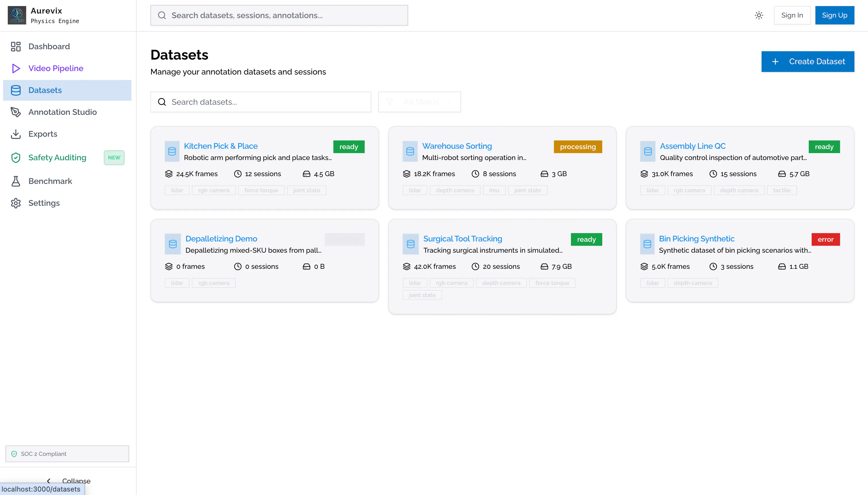The image size is (868, 495).
Task: Open the All Status filter dropdown
Action: click(x=419, y=102)
